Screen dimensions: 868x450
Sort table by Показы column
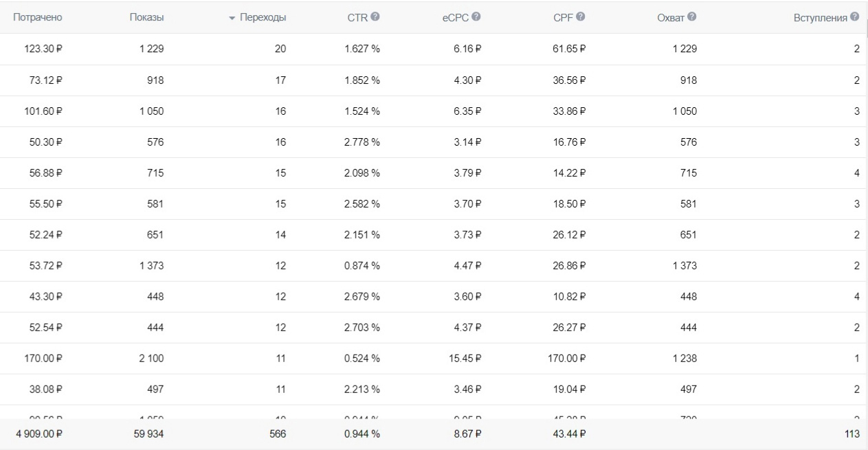pyautogui.click(x=146, y=18)
